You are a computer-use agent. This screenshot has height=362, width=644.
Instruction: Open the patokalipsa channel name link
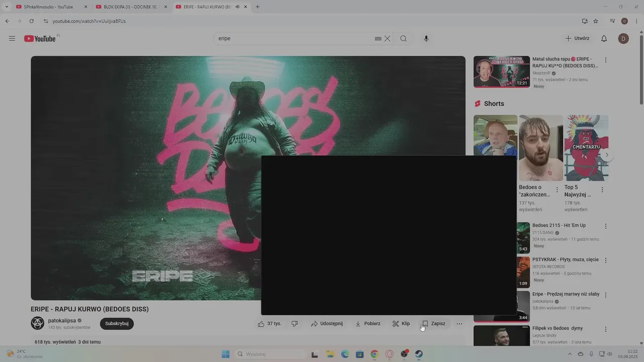tap(62, 320)
